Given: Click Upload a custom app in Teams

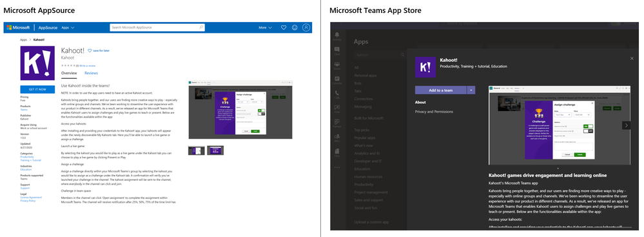Looking at the screenshot, I should [371, 222].
